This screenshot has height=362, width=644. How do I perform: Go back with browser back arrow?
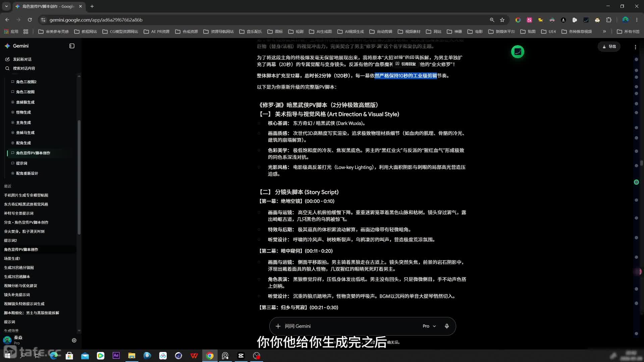pyautogui.click(x=7, y=20)
